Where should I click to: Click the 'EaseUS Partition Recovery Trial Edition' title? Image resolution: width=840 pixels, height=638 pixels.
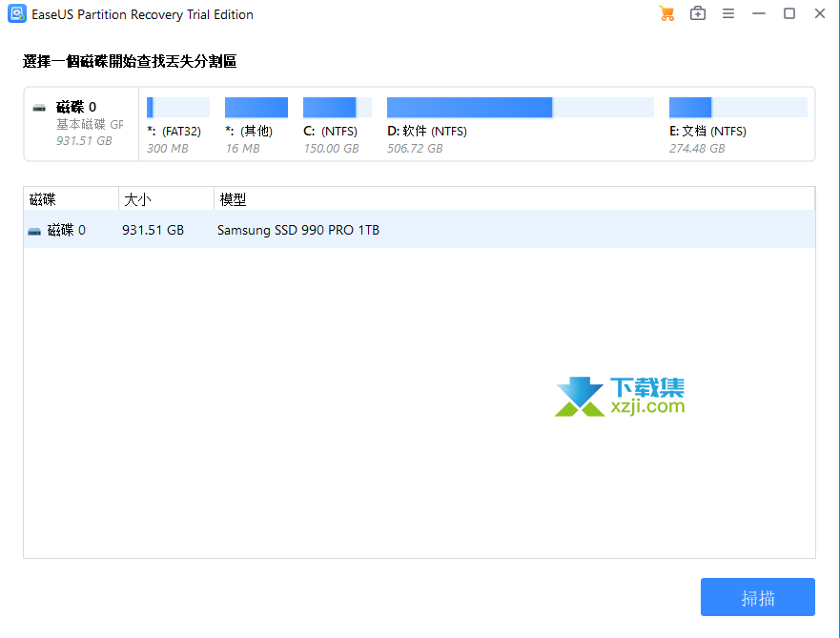click(x=142, y=14)
